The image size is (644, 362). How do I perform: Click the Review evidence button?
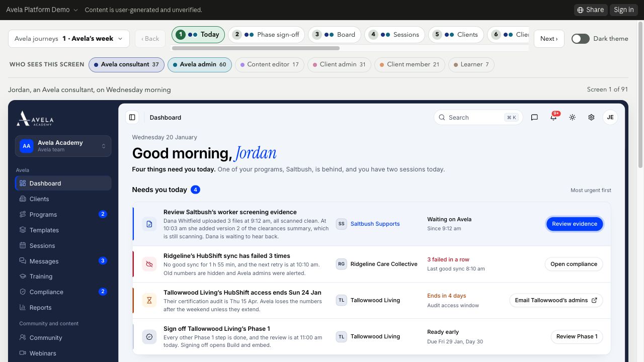[575, 224]
